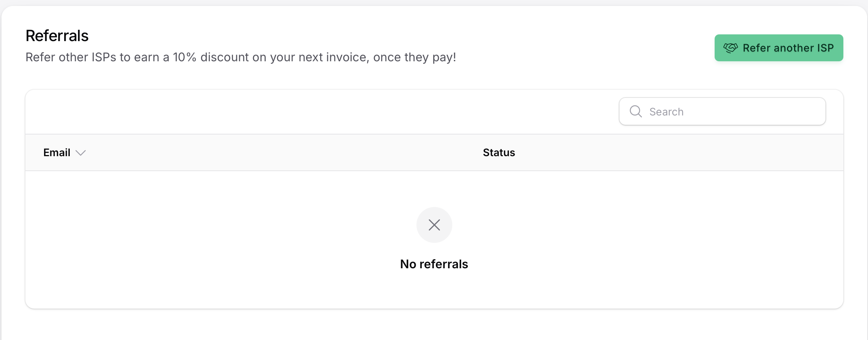Expand the chevron next to Email header

81,153
